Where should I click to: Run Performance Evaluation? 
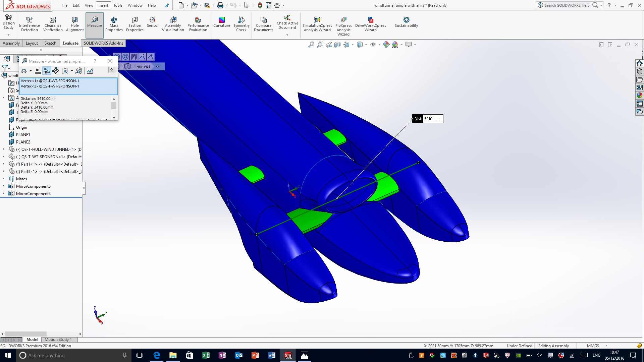coord(198,24)
